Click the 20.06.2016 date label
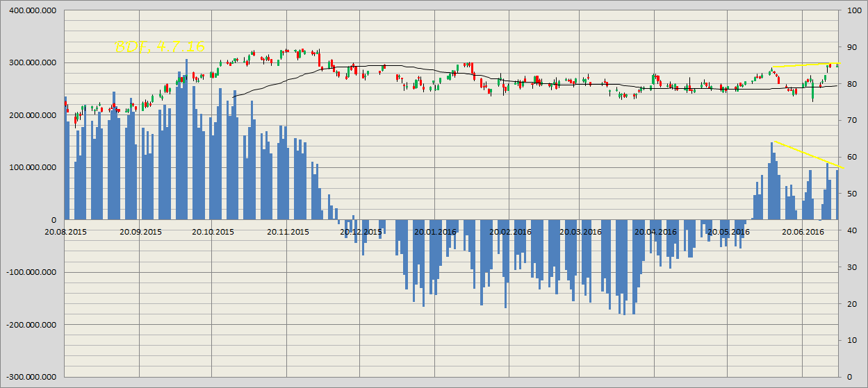868x388 pixels. point(803,232)
